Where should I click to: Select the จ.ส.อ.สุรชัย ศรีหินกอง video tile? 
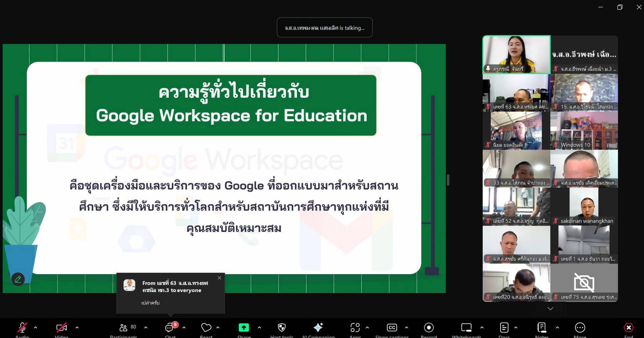(x=516, y=244)
